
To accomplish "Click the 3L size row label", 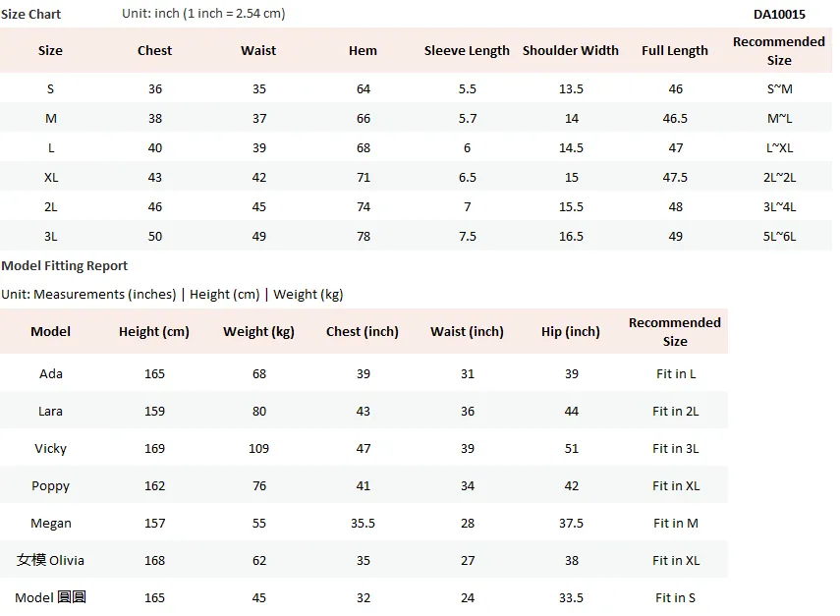I will pyautogui.click(x=51, y=236).
